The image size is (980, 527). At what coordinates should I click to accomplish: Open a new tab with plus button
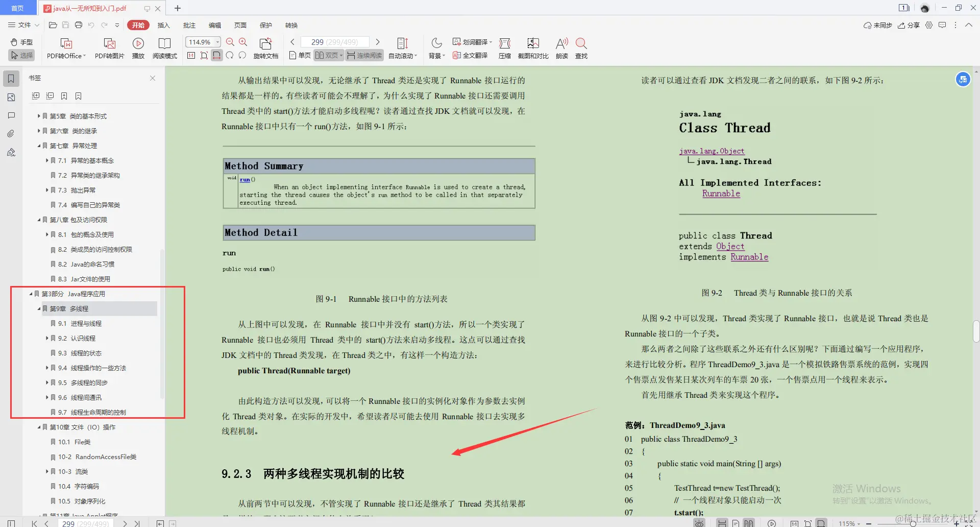tap(178, 8)
